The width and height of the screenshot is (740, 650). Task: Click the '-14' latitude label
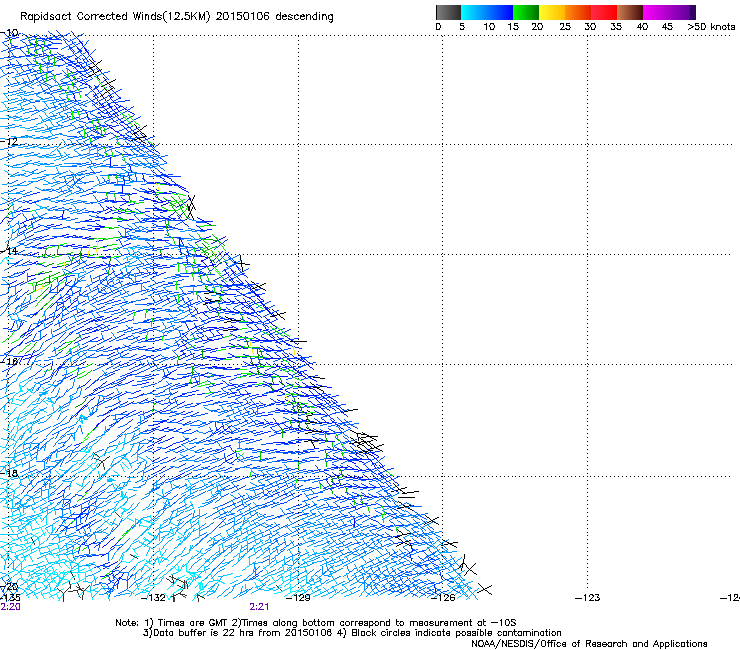click(8, 251)
